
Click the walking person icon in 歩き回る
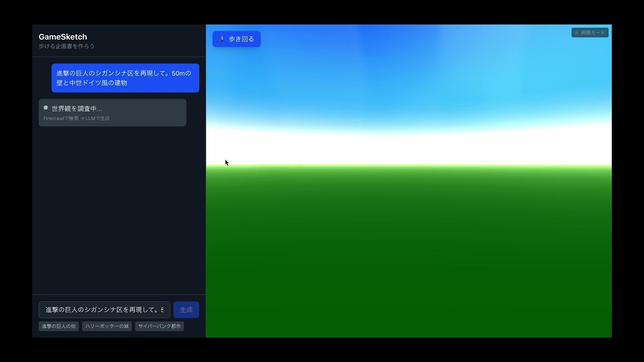click(x=222, y=39)
